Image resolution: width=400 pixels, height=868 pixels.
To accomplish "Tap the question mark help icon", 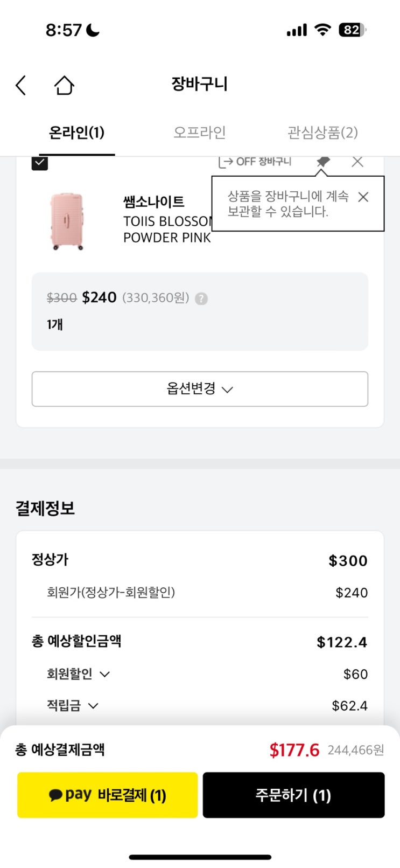I will tap(201, 298).
